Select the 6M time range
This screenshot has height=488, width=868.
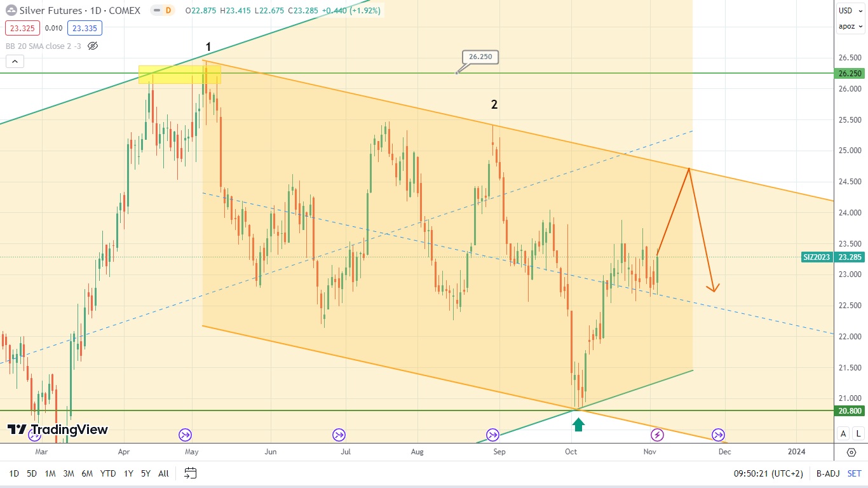(x=87, y=473)
